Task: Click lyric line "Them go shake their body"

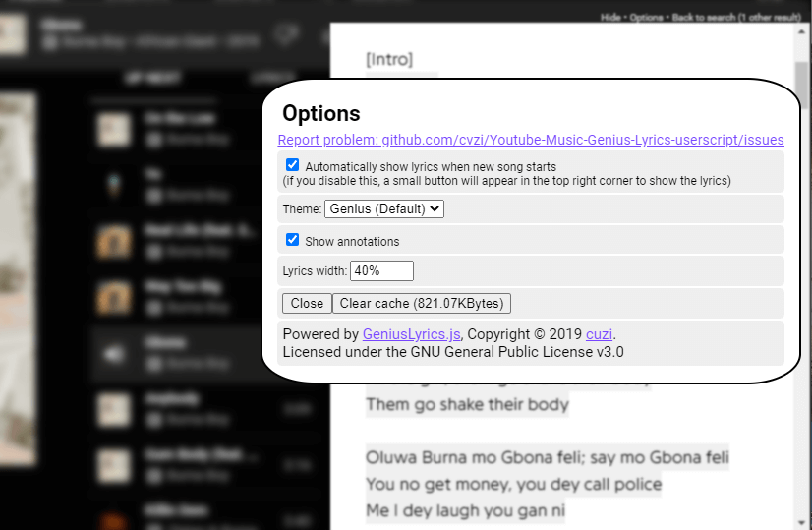Action: [x=467, y=404]
